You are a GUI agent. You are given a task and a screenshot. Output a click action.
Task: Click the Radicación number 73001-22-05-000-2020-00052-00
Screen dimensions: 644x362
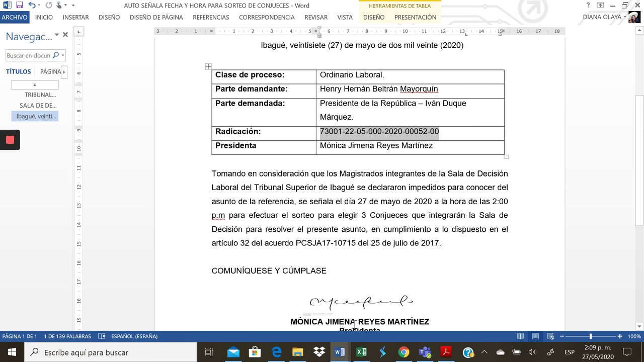[379, 131]
